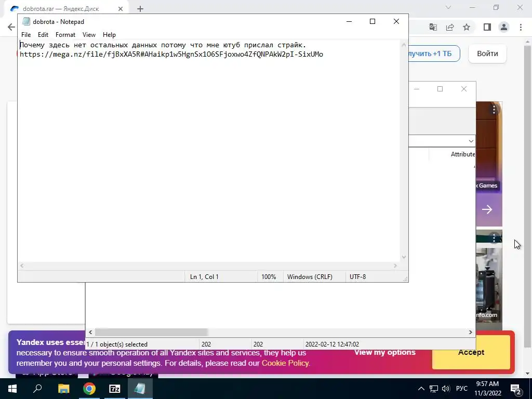Viewport: 532px width, 399px height.
Task: Maximize the Notepad window
Action: [372, 21]
